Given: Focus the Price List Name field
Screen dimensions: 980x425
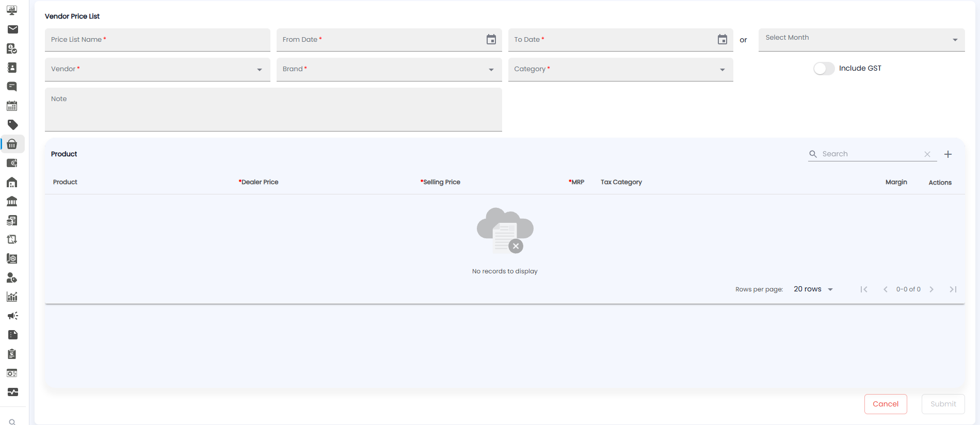Looking at the screenshot, I should coord(157,40).
